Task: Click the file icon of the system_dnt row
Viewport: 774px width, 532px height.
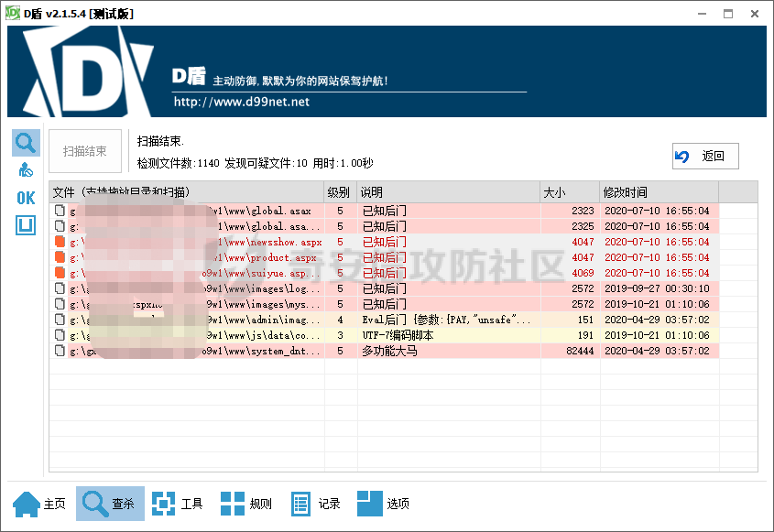Action: point(60,351)
